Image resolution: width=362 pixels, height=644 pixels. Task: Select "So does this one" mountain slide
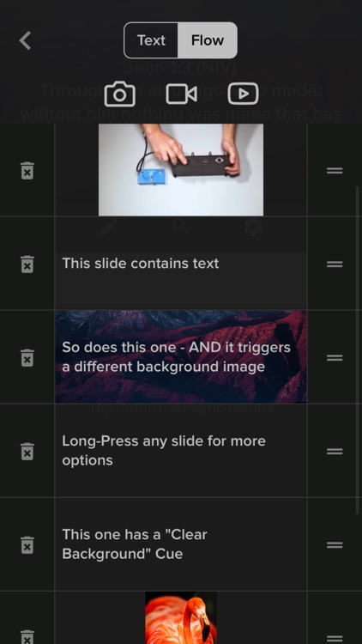click(181, 356)
